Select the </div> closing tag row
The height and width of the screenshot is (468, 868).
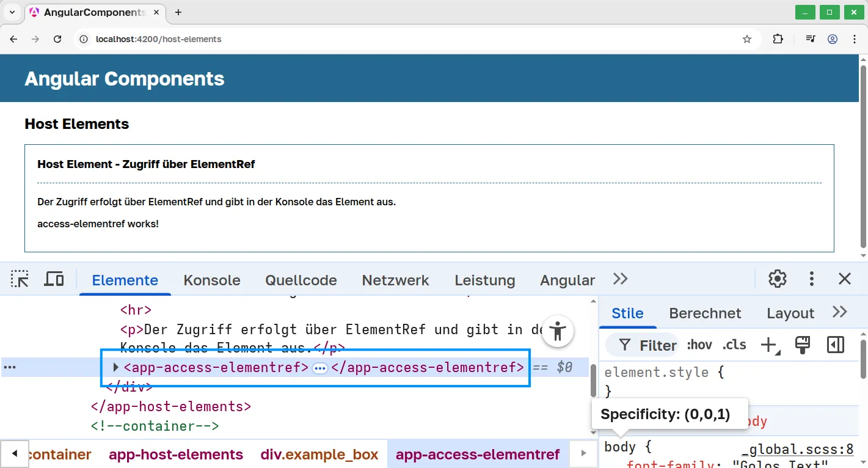pos(129,387)
